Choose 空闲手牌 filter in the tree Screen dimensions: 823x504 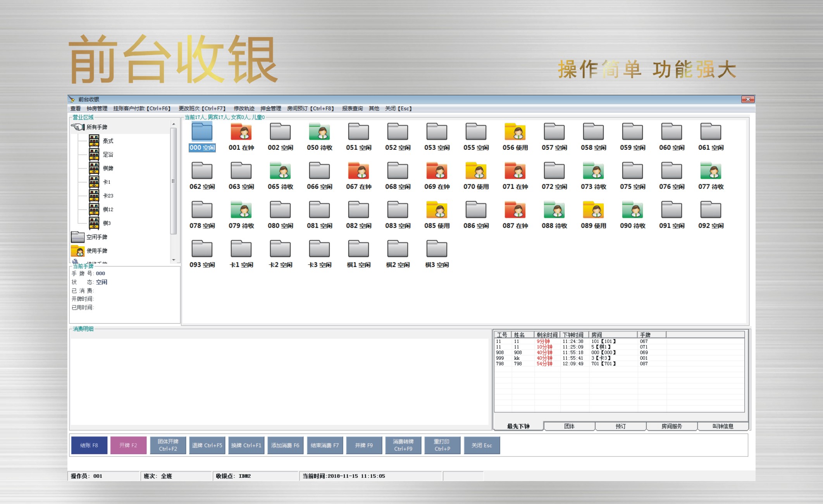97,237
